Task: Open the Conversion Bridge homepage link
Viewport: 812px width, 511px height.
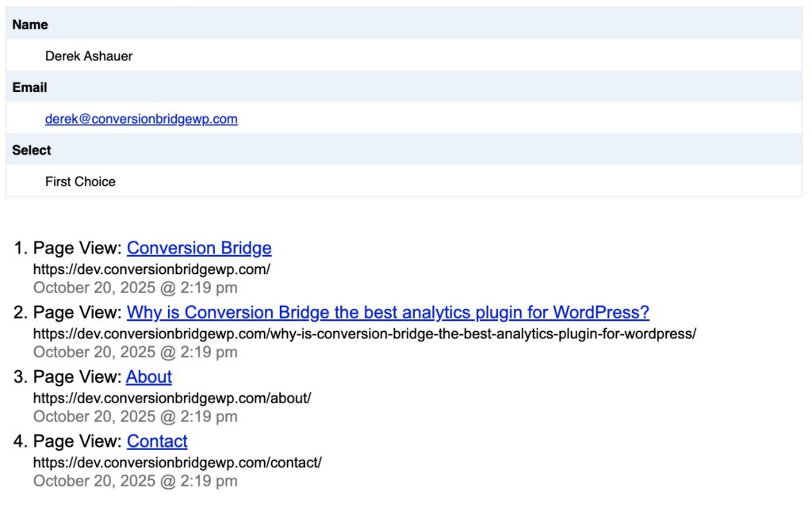Action: (x=198, y=248)
